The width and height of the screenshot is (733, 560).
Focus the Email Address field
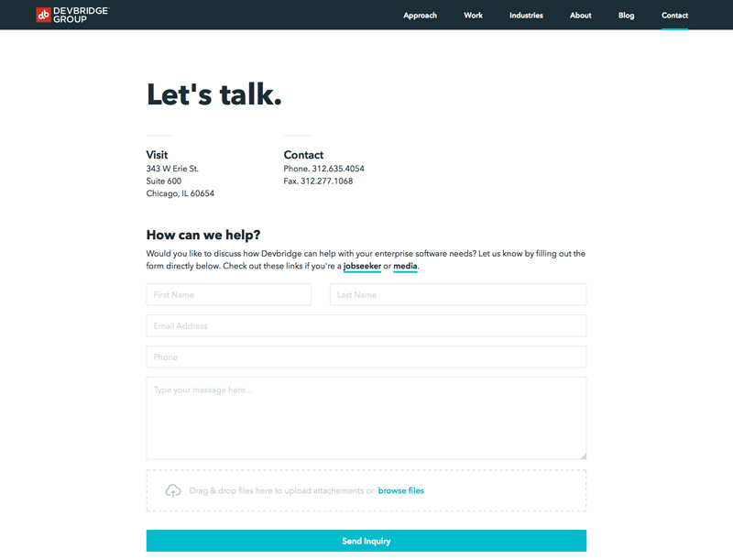pos(366,325)
